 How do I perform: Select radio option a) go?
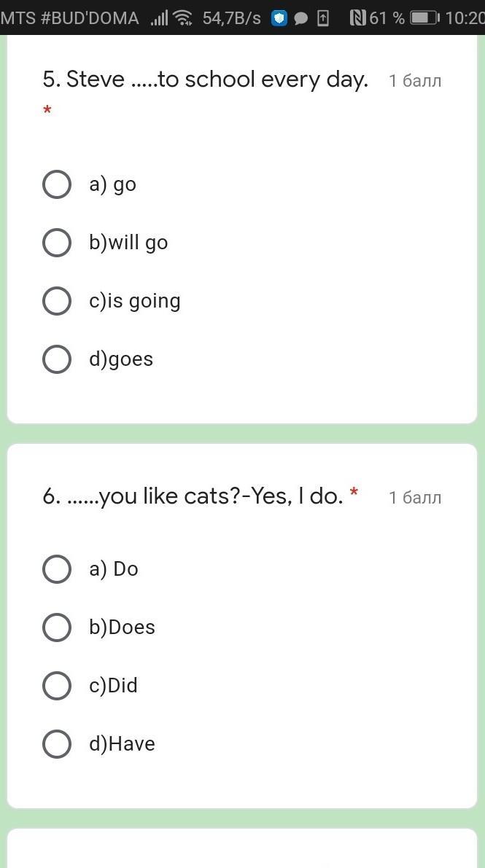click(x=57, y=184)
